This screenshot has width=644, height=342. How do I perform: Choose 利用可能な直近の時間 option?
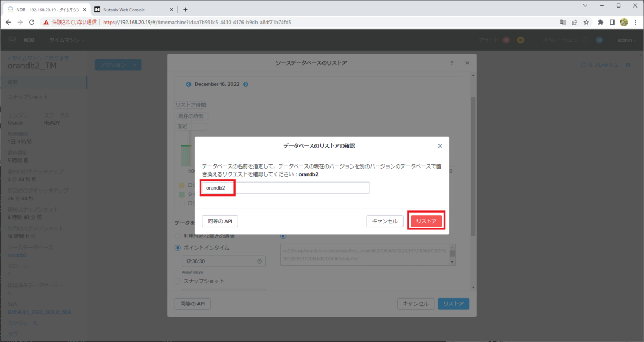tap(178, 236)
